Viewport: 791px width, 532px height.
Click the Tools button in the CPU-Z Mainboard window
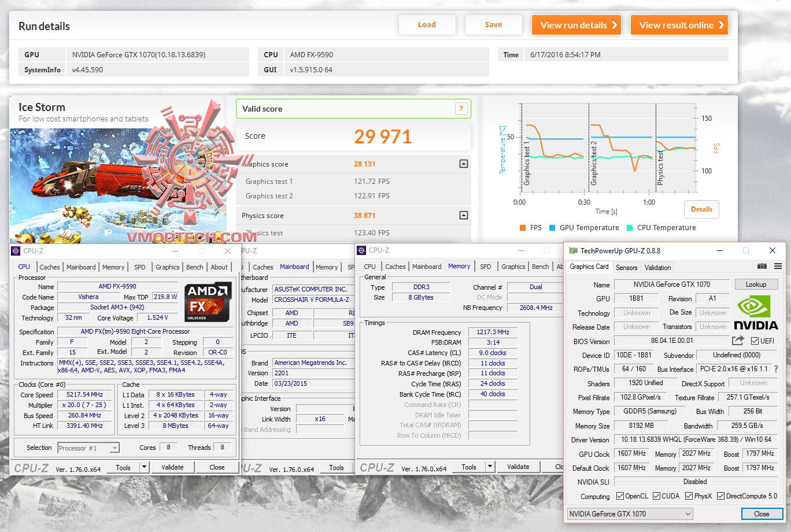337,468
